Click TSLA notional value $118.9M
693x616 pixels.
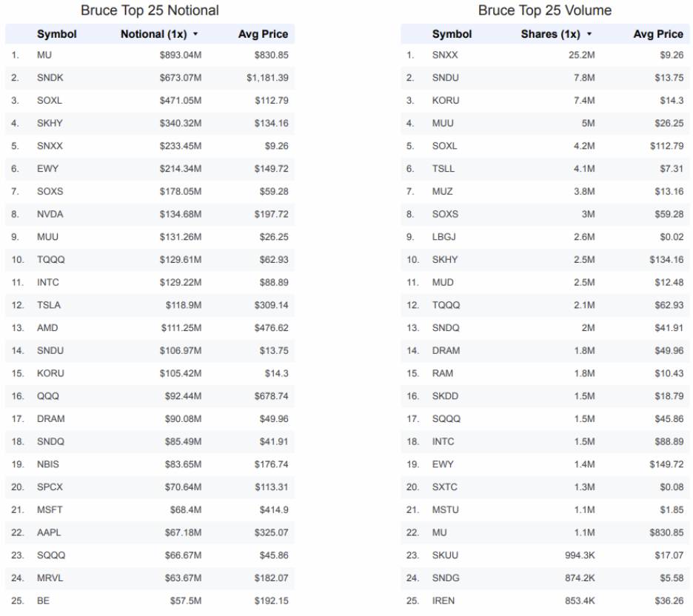(x=184, y=305)
